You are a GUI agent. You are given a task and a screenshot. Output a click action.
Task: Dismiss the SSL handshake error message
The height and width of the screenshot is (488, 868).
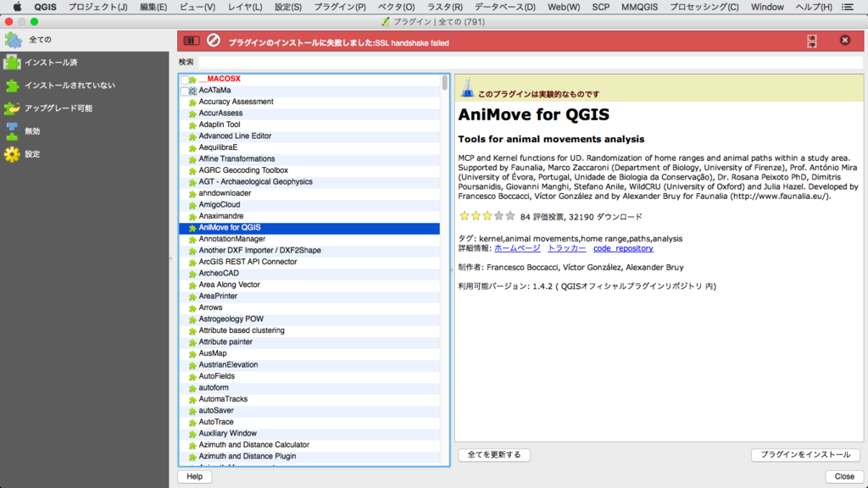click(x=845, y=40)
